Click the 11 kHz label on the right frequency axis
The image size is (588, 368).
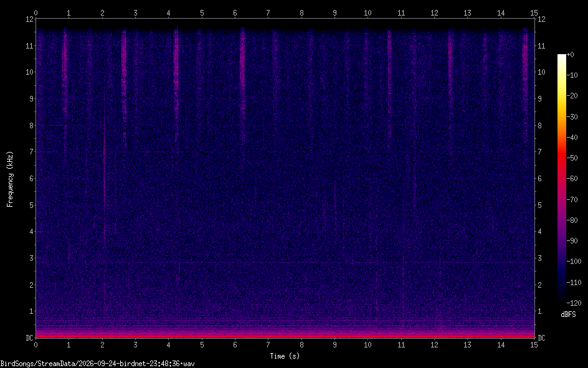point(541,45)
